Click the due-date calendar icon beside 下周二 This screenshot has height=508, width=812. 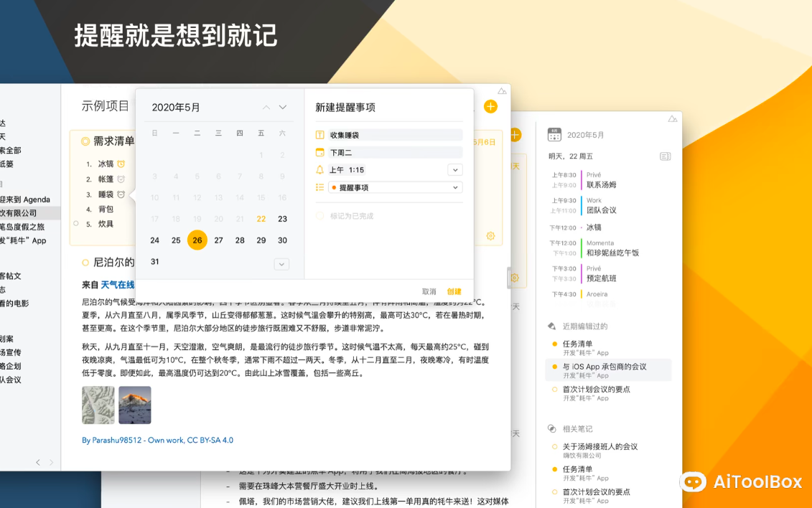click(318, 152)
